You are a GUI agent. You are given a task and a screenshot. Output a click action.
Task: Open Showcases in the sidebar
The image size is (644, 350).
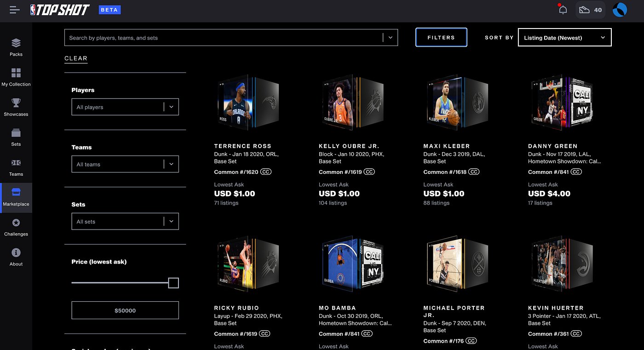[x=16, y=107]
